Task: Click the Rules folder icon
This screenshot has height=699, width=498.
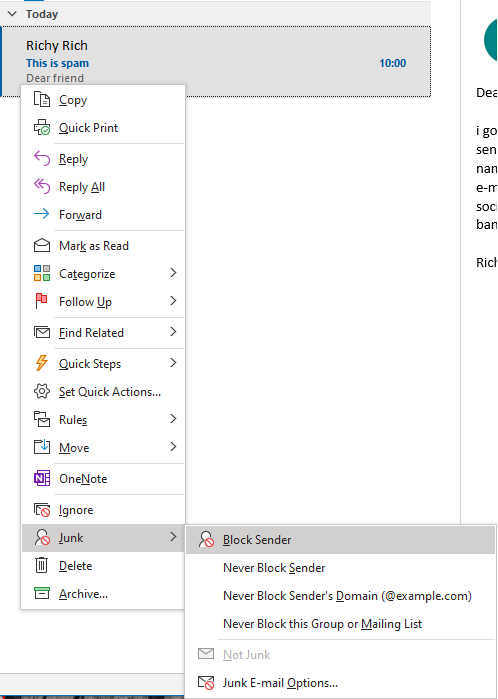Action: [x=42, y=419]
